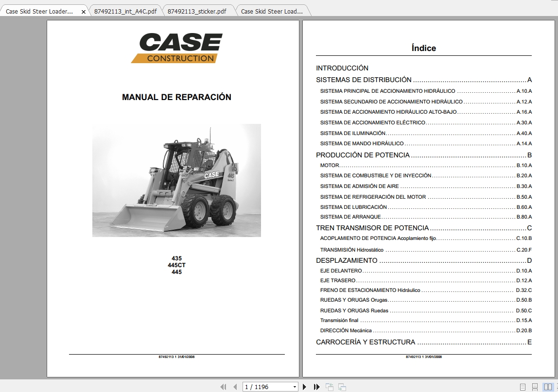Click the next view navigation icon
The width and height of the screenshot is (558, 392).
342,387
